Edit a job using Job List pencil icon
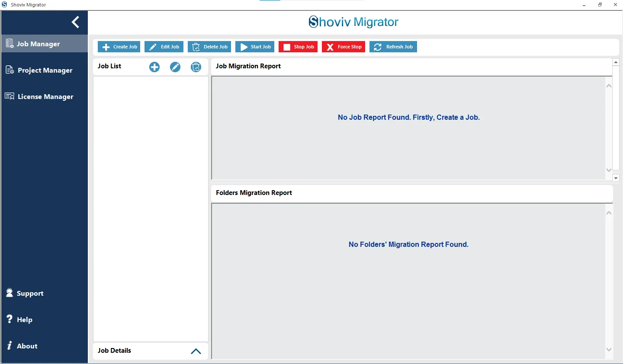The width and height of the screenshot is (623, 364). point(175,67)
